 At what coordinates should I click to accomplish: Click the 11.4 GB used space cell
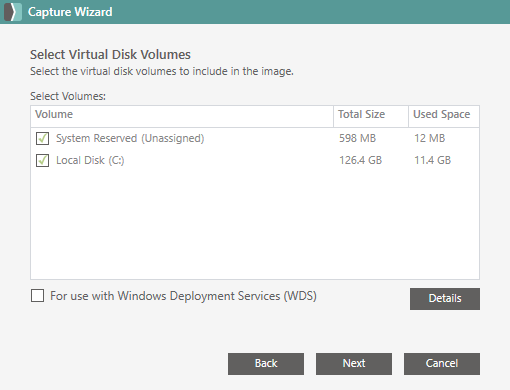[432, 160]
